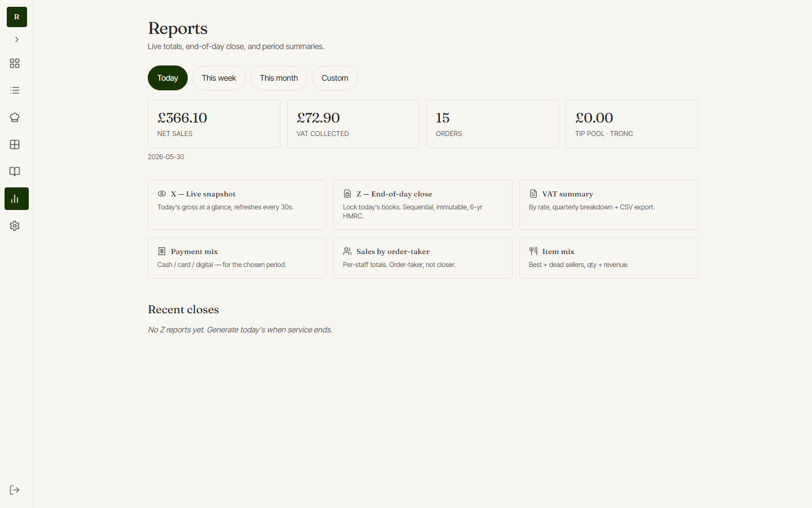Open the Sales by order-taker report
This screenshot has height=508, width=812.
click(x=423, y=258)
